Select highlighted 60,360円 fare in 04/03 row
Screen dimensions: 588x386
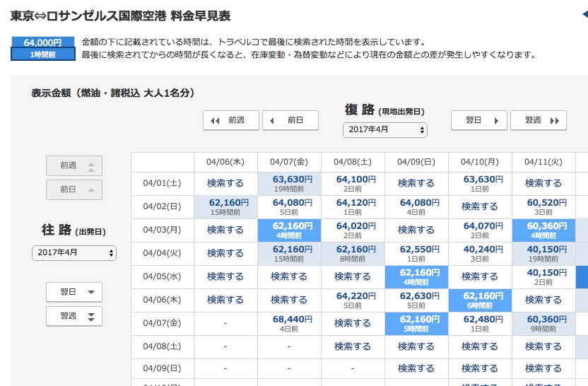pyautogui.click(x=543, y=230)
